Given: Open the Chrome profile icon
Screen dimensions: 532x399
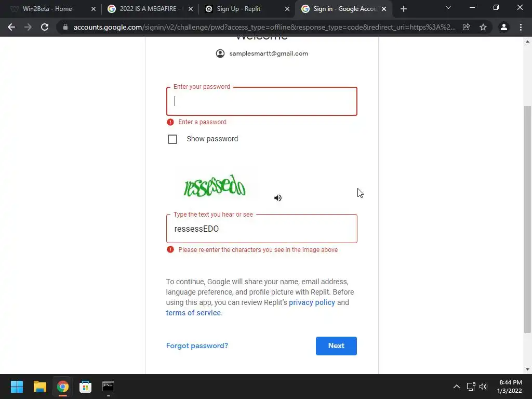Looking at the screenshot, I should tap(504, 27).
